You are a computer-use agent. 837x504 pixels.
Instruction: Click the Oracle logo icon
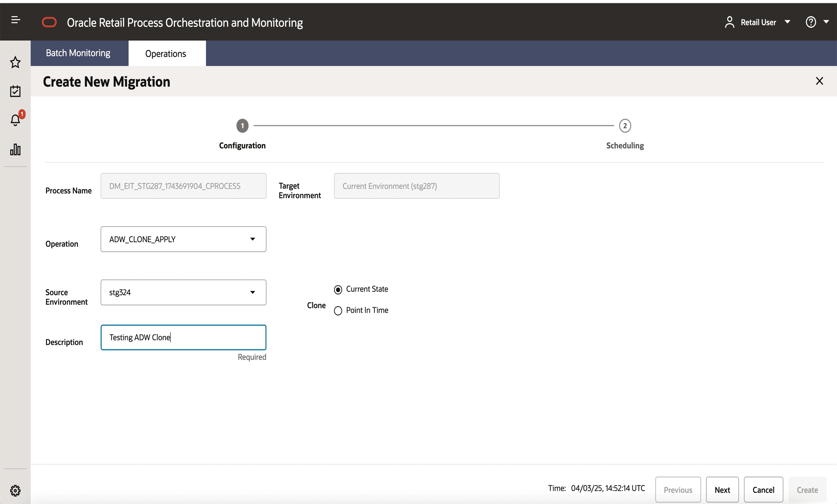pyautogui.click(x=49, y=22)
